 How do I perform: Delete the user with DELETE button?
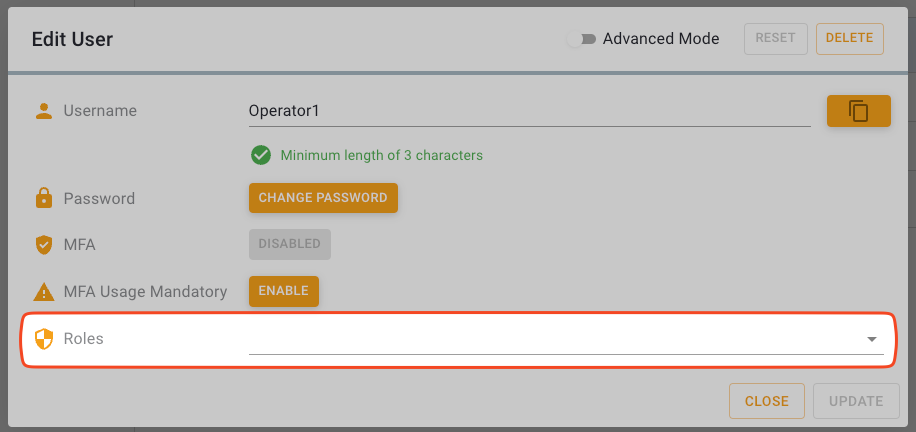(x=849, y=39)
